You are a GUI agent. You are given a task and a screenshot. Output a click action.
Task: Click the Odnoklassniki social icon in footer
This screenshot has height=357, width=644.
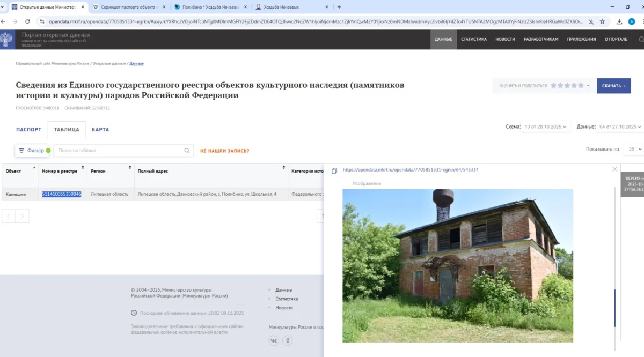[288, 340]
